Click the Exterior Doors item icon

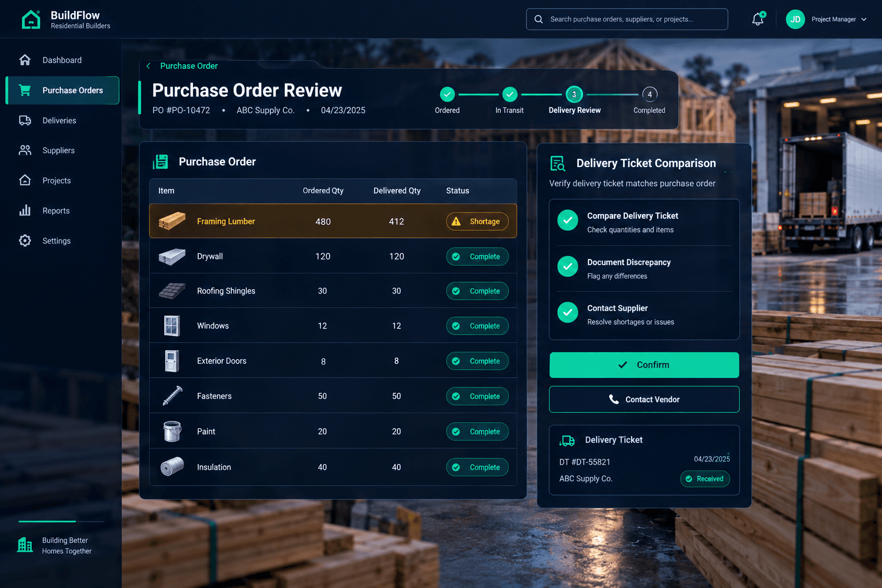[172, 361]
